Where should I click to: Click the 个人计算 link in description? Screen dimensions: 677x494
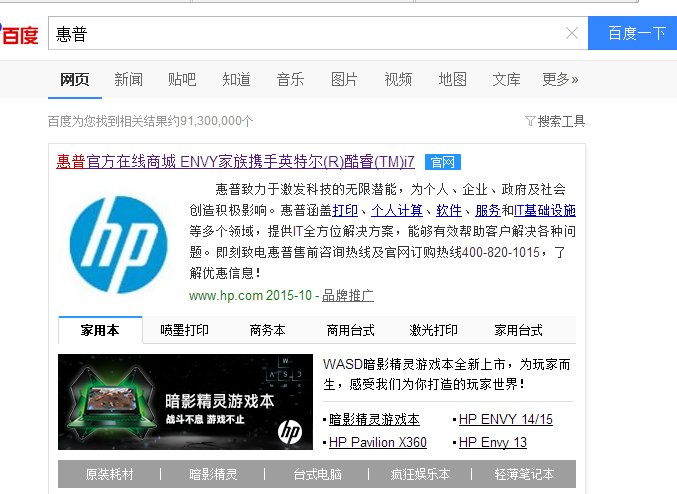pyautogui.click(x=396, y=210)
